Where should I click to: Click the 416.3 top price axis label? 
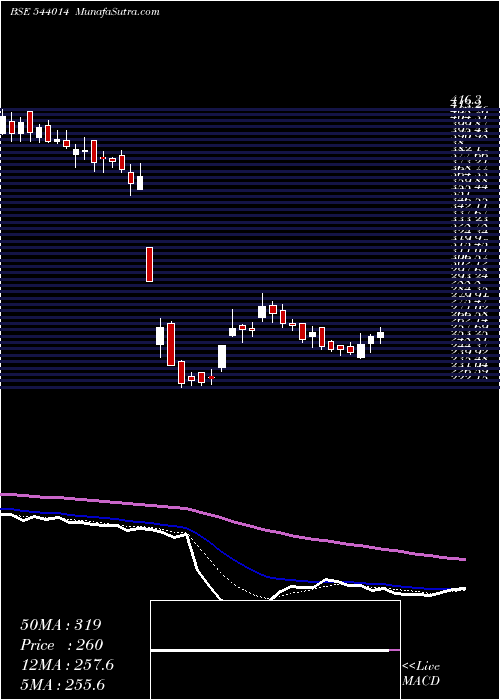coord(468,102)
